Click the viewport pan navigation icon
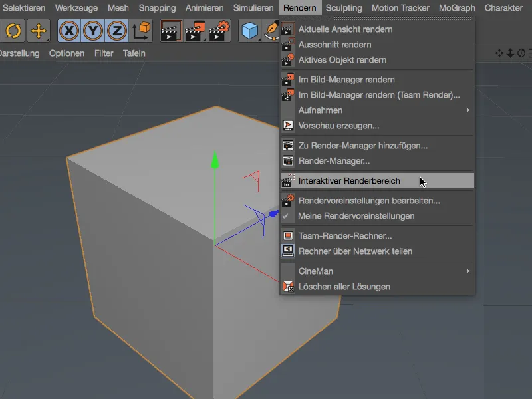 click(x=499, y=53)
